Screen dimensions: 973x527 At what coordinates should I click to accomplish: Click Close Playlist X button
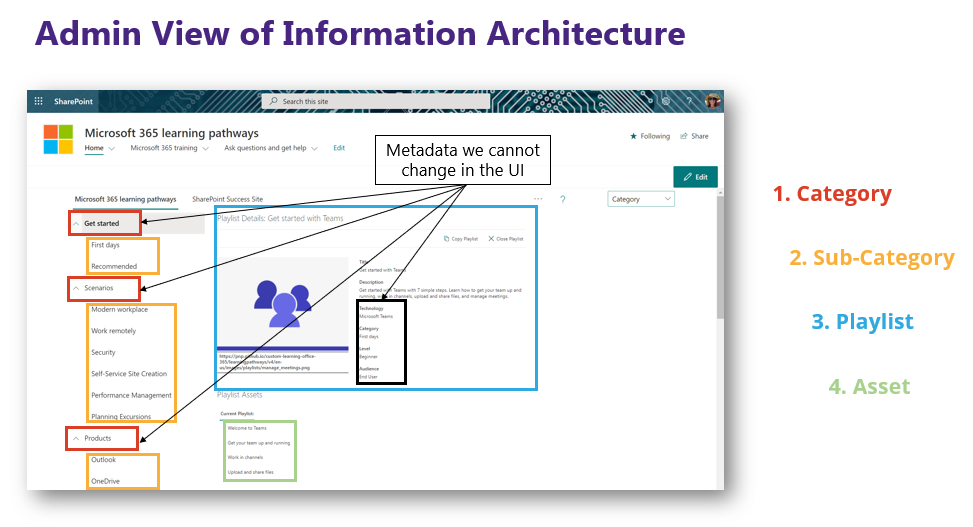(491, 239)
